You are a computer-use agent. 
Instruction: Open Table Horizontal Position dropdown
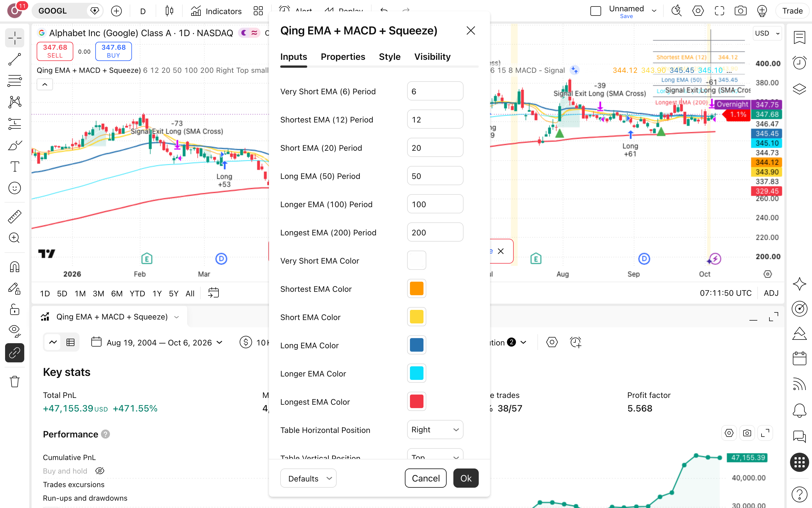pyautogui.click(x=435, y=429)
